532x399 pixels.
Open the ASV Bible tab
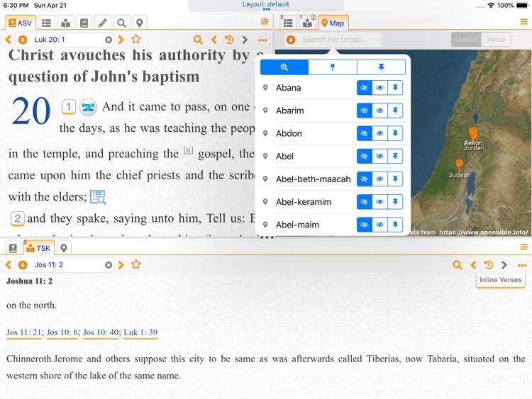pyautogui.click(x=20, y=23)
